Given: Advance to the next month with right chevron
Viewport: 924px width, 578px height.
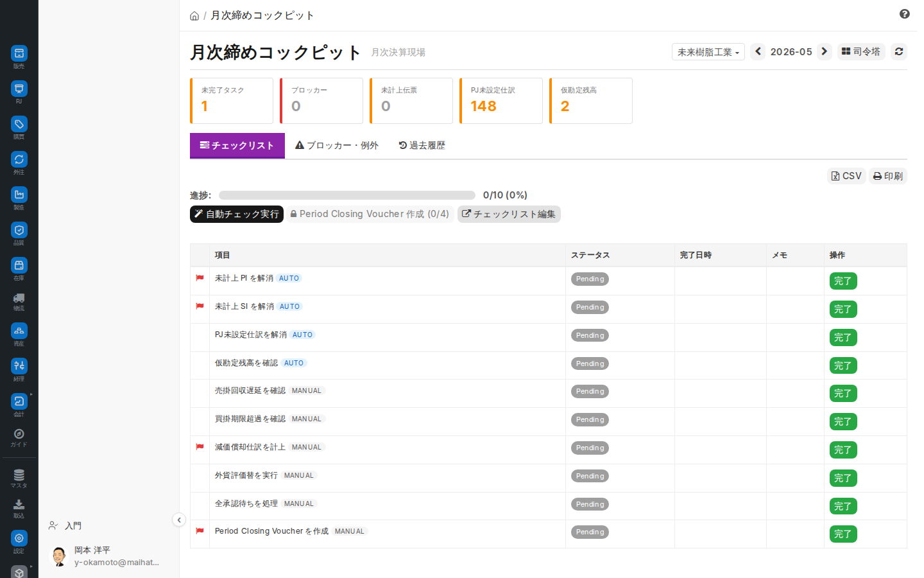Looking at the screenshot, I should click(825, 51).
